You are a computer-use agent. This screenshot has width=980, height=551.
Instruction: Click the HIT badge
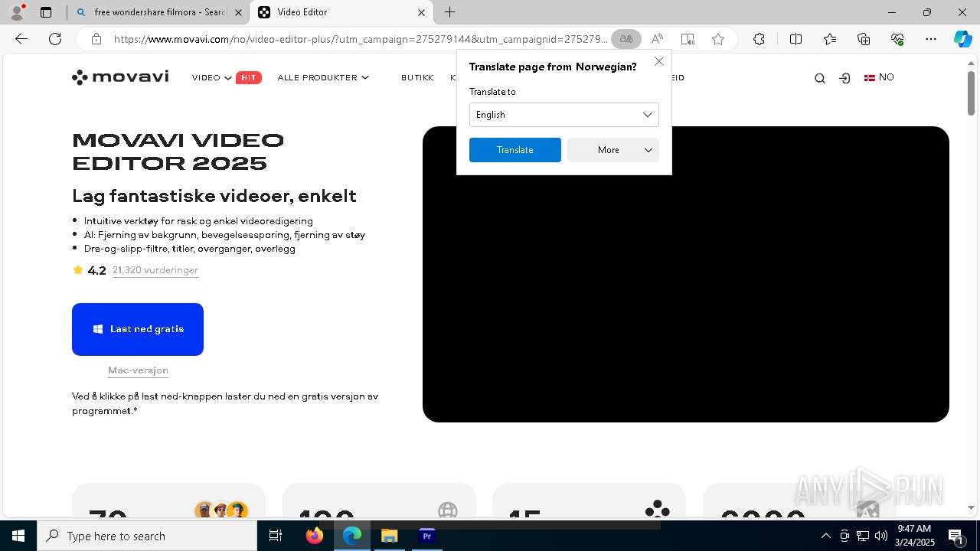coord(249,77)
